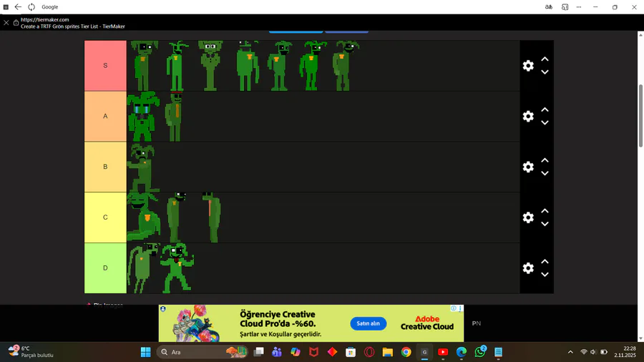The width and height of the screenshot is (644, 362).
Task: Open Microsoft Store from the taskbar
Action: pos(351,352)
